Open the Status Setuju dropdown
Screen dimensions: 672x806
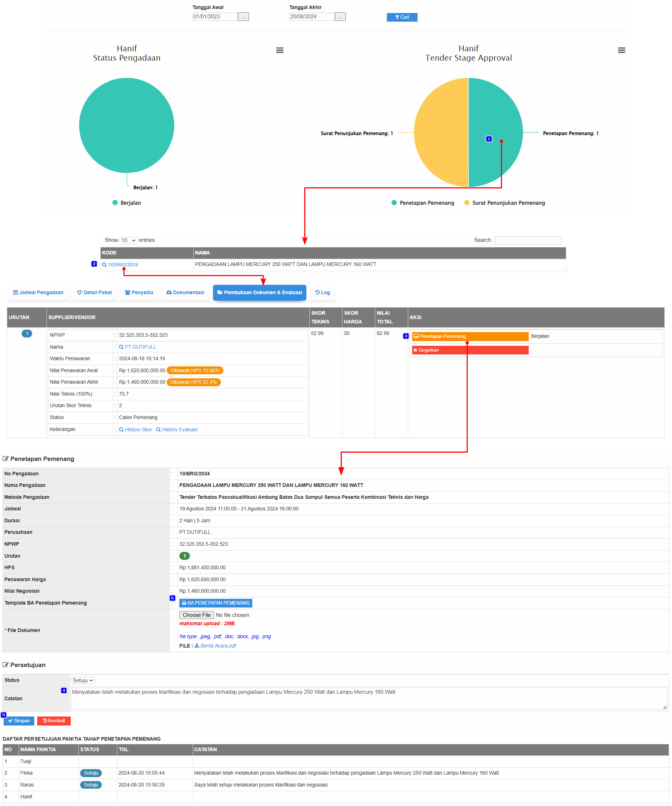(83, 680)
